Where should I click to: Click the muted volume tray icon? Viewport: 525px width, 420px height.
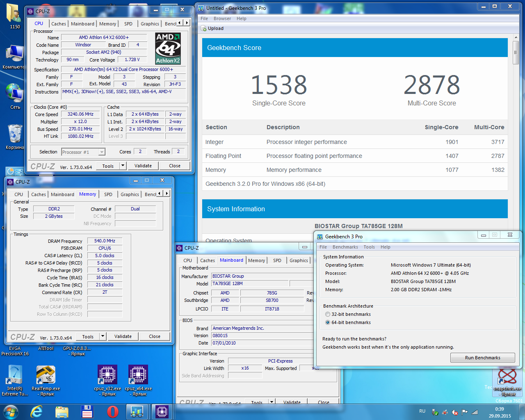[x=455, y=412]
